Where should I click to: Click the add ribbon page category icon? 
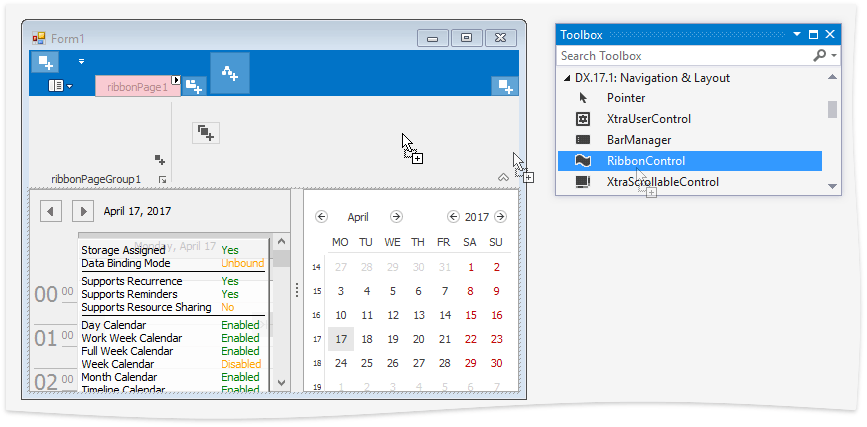coord(230,72)
